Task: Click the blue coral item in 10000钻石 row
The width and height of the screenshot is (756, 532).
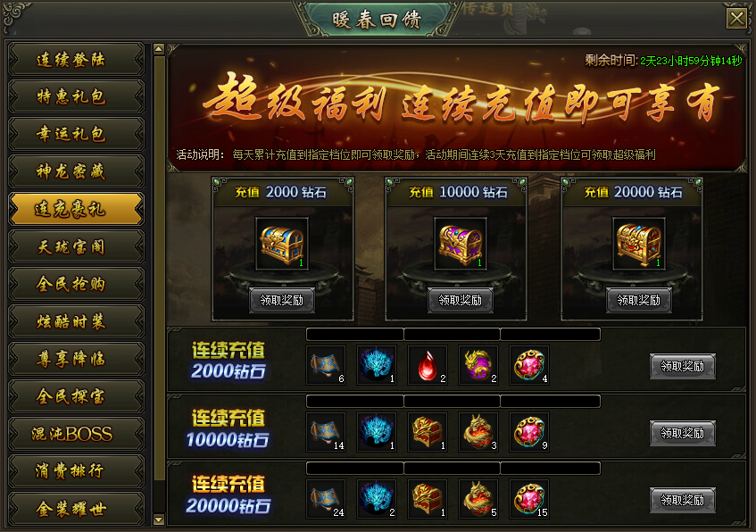Action: (377, 432)
